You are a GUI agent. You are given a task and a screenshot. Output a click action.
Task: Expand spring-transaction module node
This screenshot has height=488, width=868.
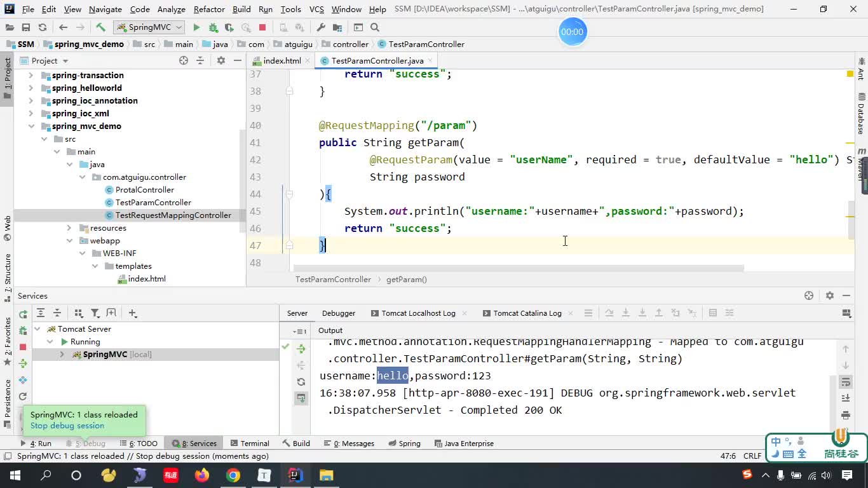31,75
